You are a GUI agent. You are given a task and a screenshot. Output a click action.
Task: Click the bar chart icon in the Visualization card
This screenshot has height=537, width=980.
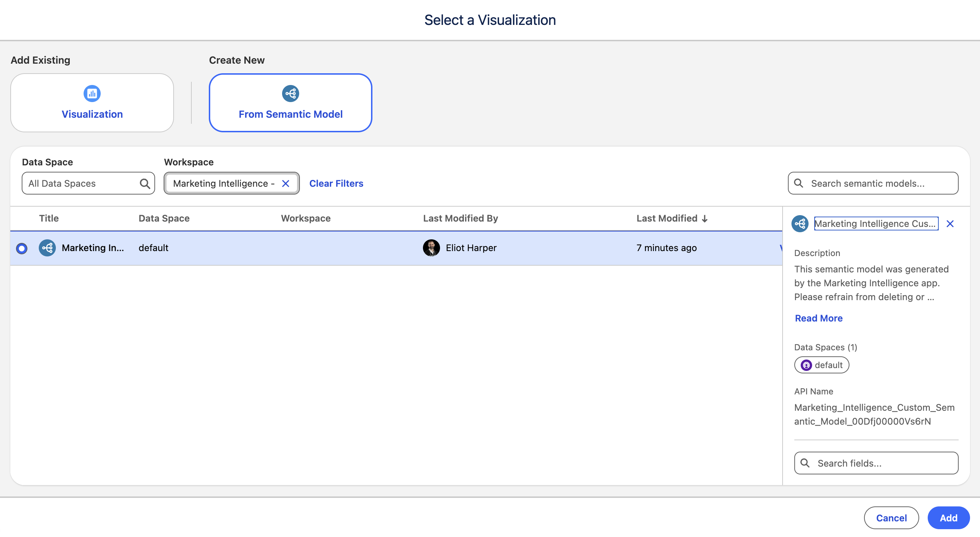[x=92, y=94]
